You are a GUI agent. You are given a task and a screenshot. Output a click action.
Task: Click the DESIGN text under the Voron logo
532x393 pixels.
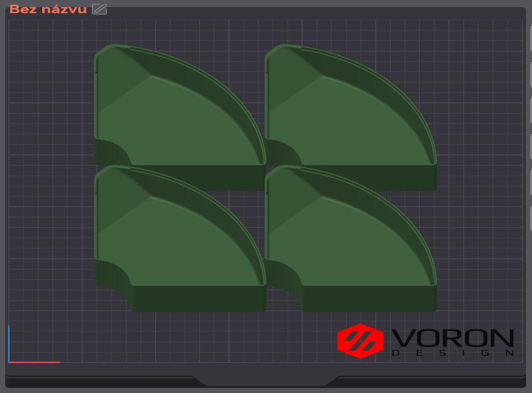[453, 353]
